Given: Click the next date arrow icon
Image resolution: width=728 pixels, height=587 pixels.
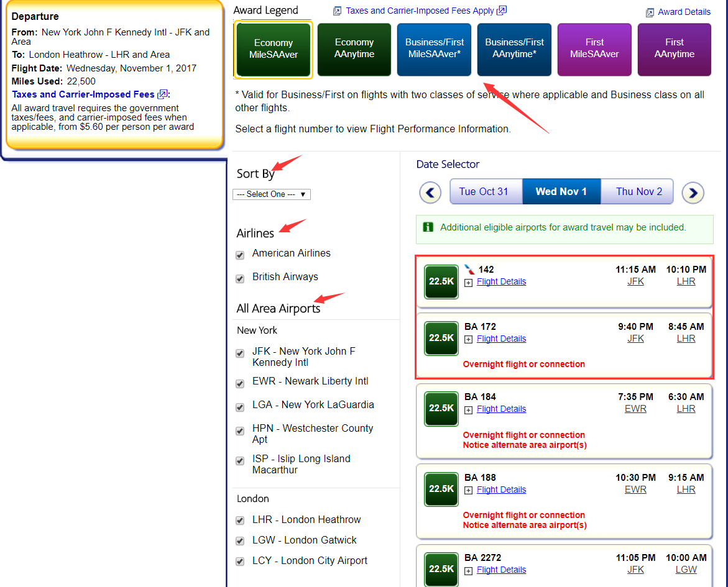Looking at the screenshot, I should [x=693, y=193].
